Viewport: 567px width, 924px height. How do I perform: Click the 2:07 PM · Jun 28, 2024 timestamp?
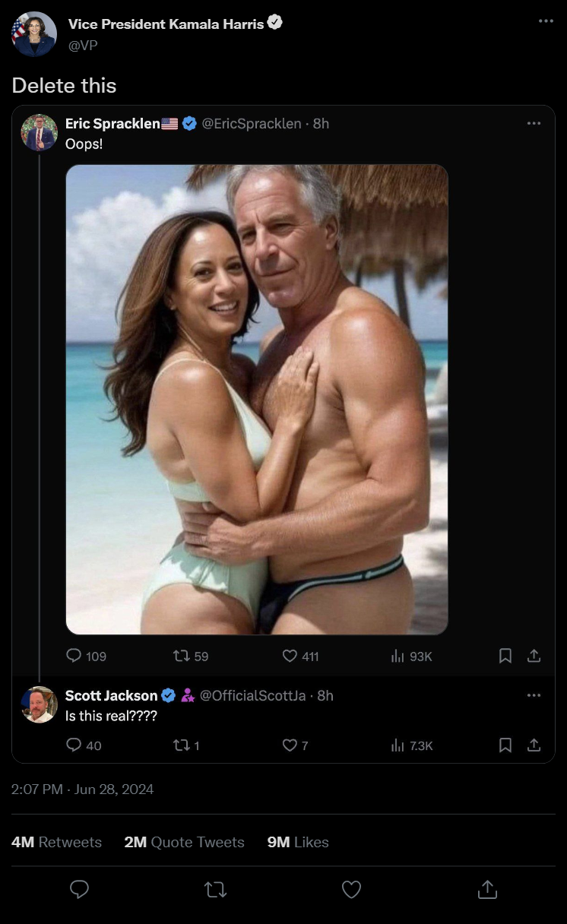[x=83, y=790]
